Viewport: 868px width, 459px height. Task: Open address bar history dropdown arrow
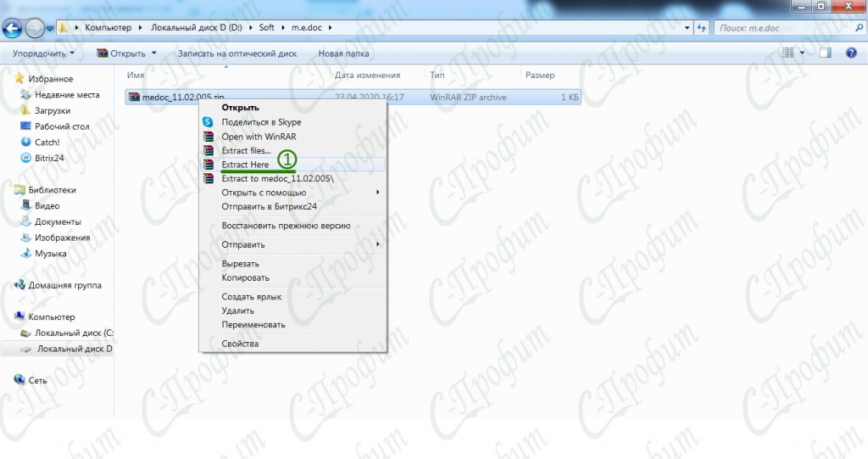(687, 28)
